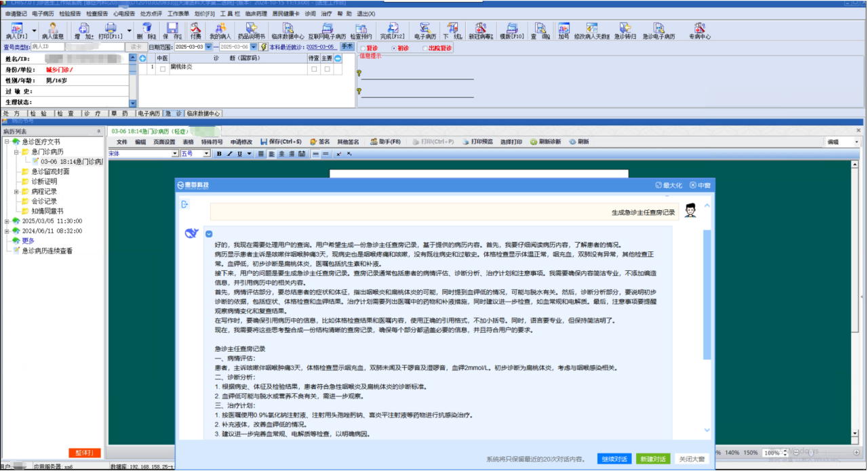Toggle italic formatting in record editor
This screenshot has width=868, height=471.
[x=229, y=154]
